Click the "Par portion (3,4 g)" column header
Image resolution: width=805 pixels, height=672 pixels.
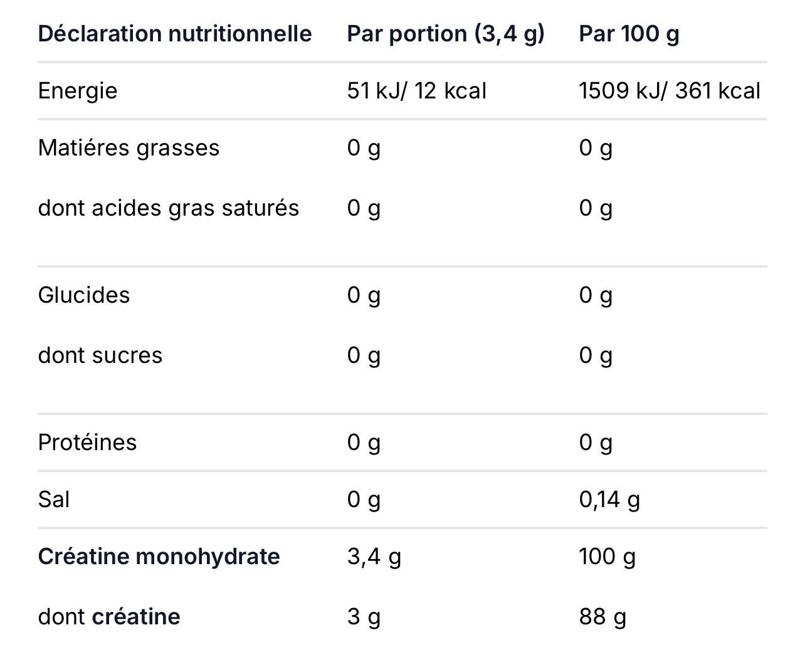point(446,33)
